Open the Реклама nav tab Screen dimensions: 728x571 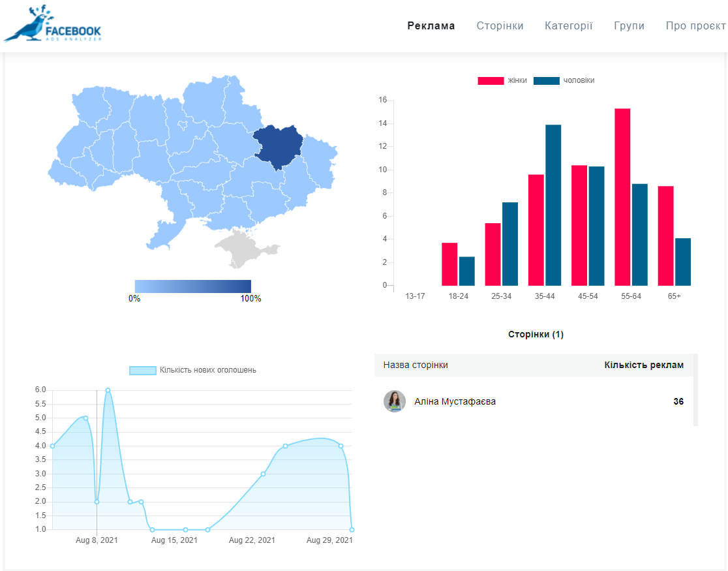click(x=431, y=26)
